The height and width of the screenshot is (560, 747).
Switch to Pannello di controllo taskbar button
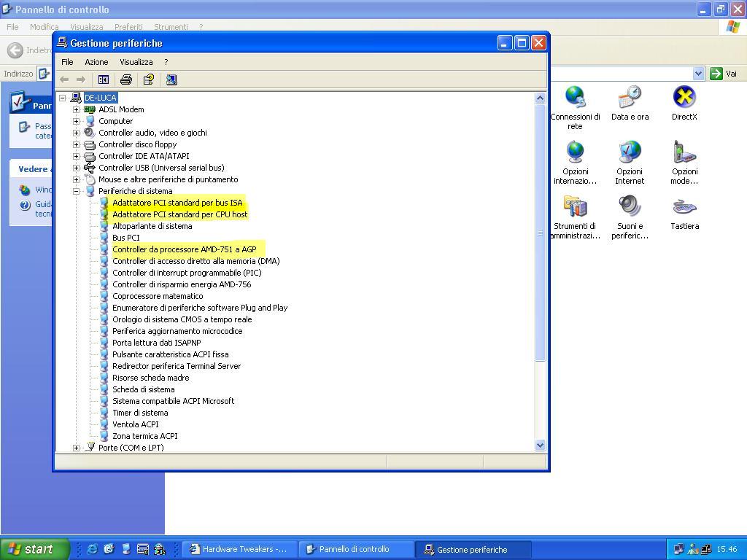(x=356, y=549)
